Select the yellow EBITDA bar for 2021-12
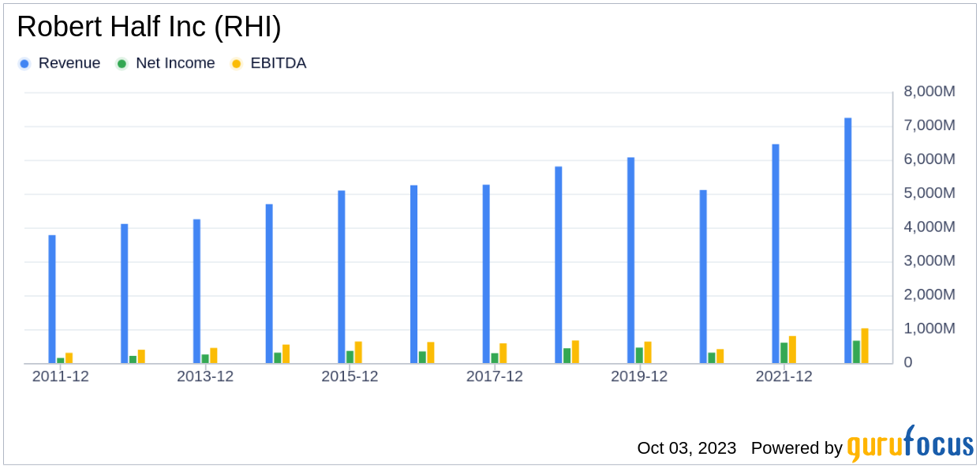This screenshot has width=980, height=468. tap(792, 350)
